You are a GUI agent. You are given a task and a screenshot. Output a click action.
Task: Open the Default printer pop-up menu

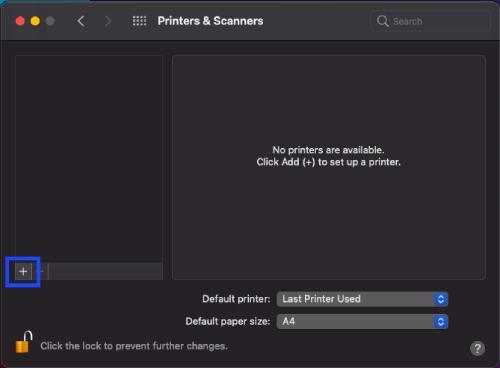click(362, 299)
